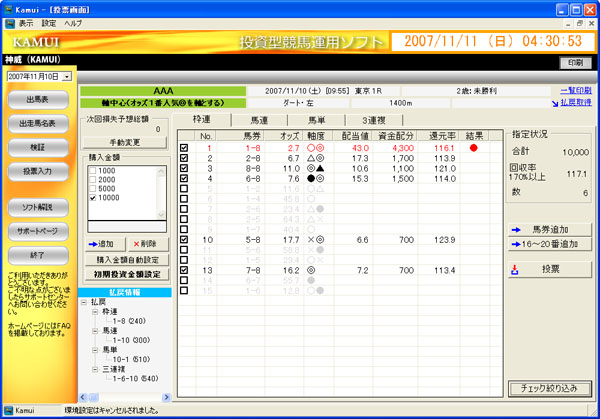Click the 出馬表 sidebar button
Image resolution: width=600 pixels, height=419 pixels.
[x=38, y=100]
